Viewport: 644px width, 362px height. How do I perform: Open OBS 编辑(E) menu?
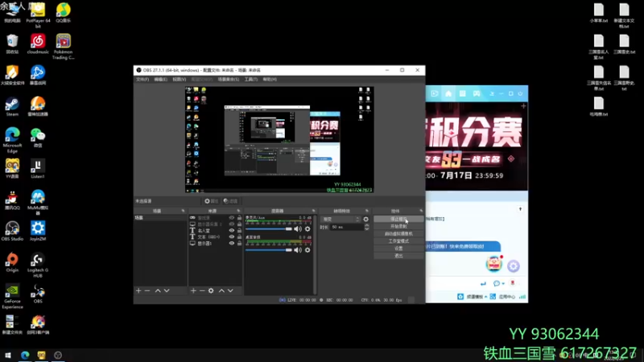click(160, 79)
